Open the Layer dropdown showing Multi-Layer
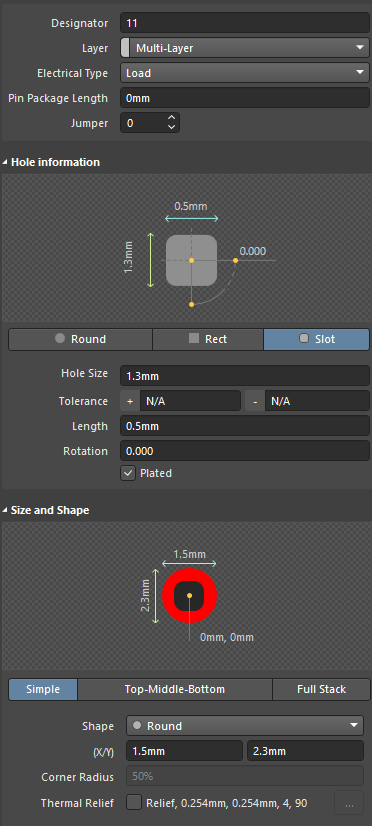 (x=249, y=48)
